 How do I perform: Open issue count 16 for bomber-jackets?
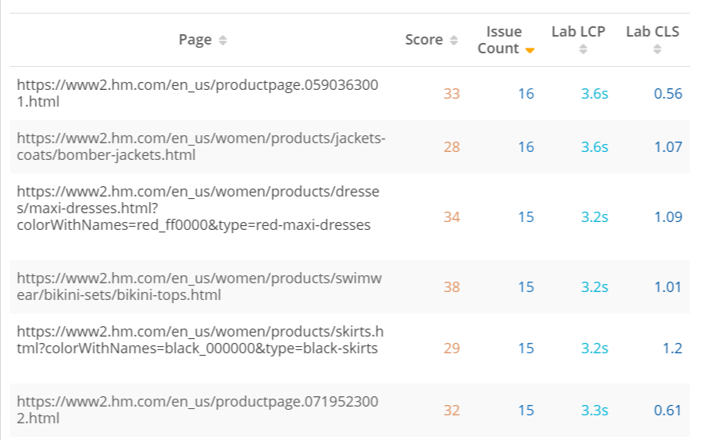pos(526,147)
